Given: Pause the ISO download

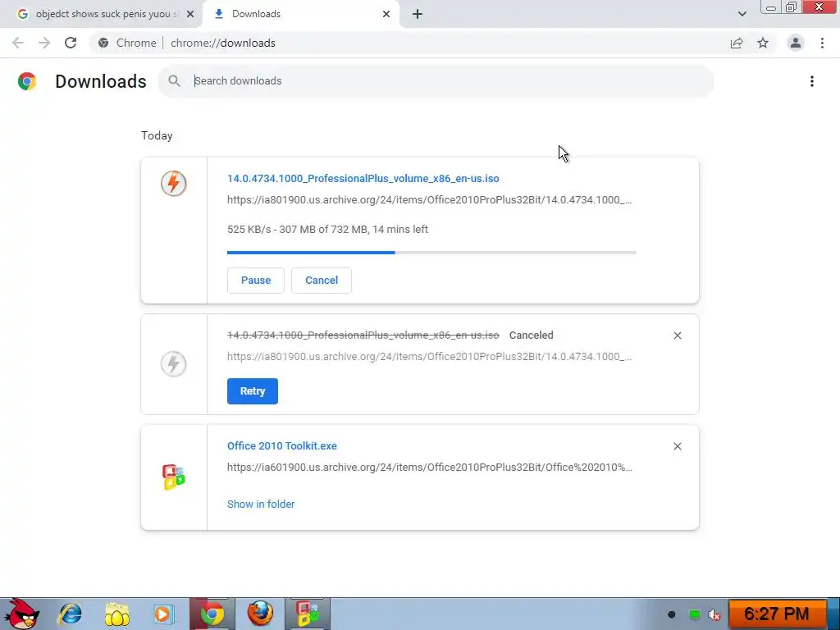Looking at the screenshot, I should [x=256, y=281].
